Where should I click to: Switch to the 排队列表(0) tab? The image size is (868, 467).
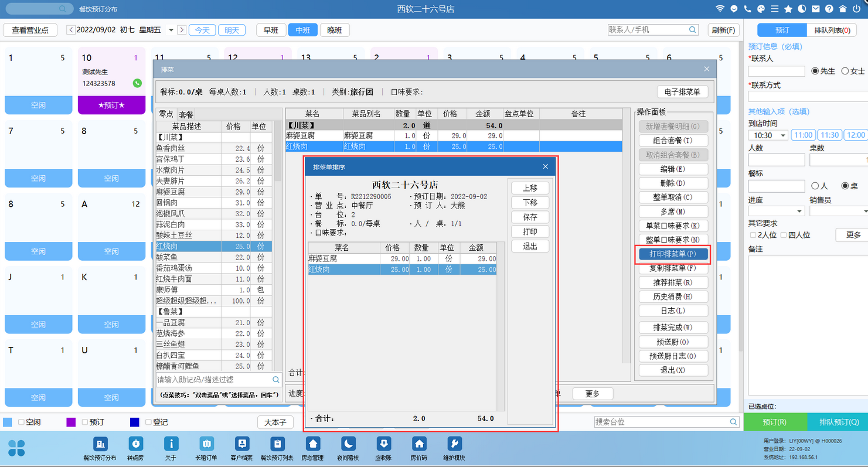point(832,30)
